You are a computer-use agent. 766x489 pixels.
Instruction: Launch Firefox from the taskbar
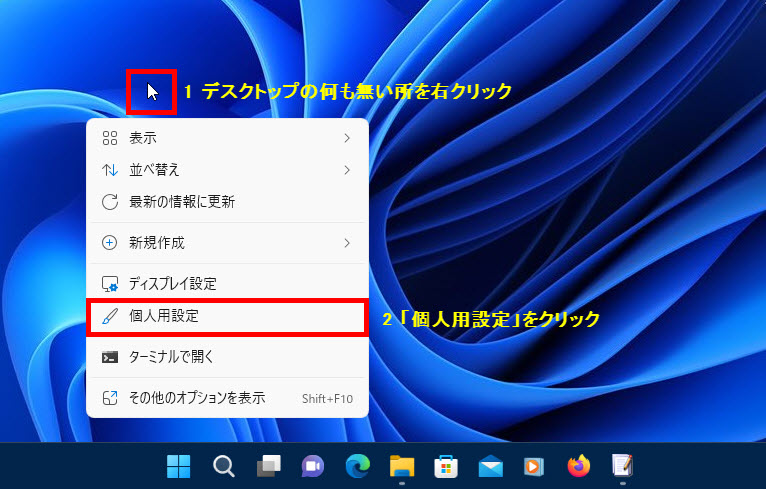tap(578, 466)
